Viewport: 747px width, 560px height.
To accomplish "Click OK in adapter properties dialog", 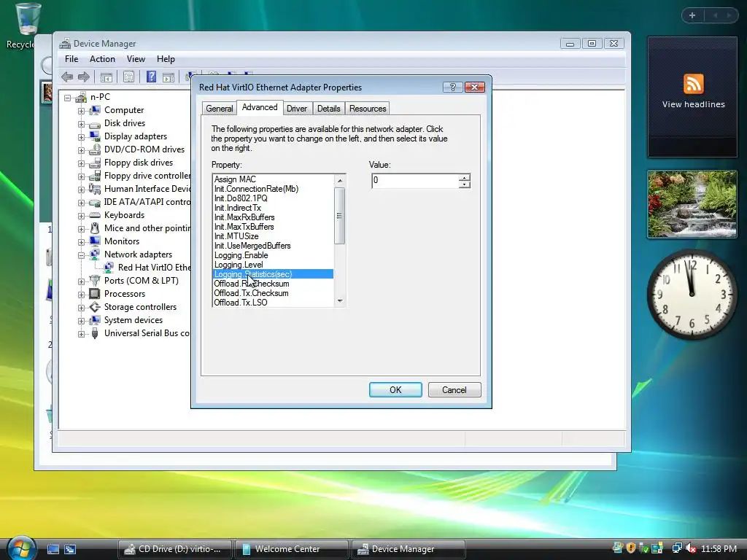I will coord(395,389).
